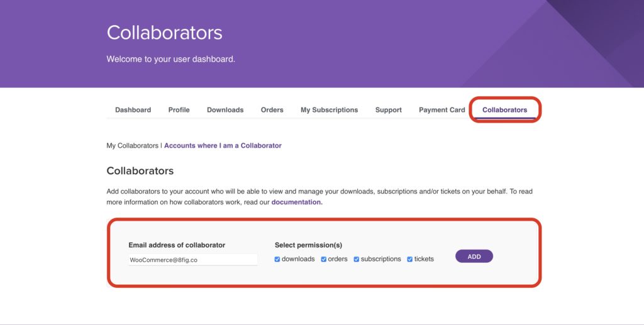Viewport: 644px width, 325px height.
Task: Switch to the Payment Card tab
Action: click(442, 110)
